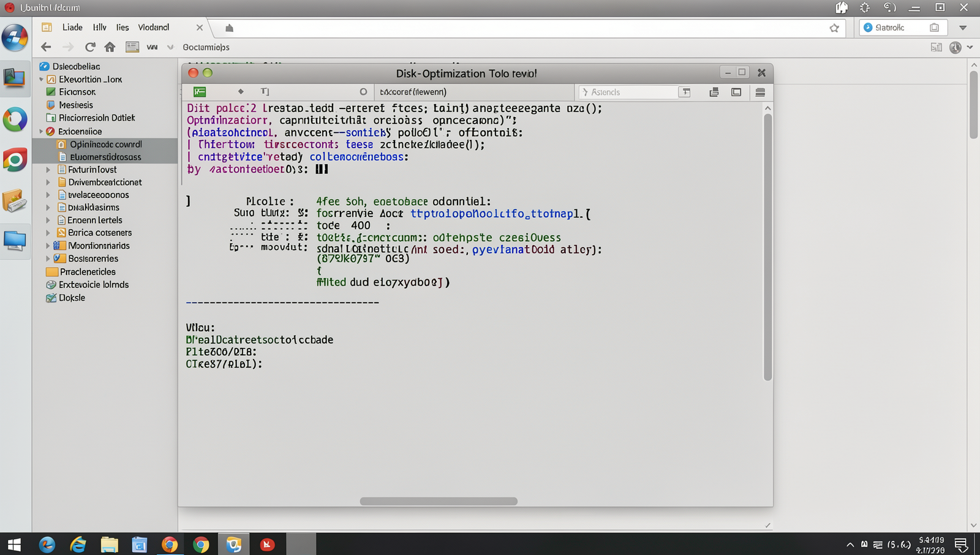Expand the bvelaceeooonos folder
Image resolution: width=980 pixels, height=555 pixels.
click(x=48, y=195)
